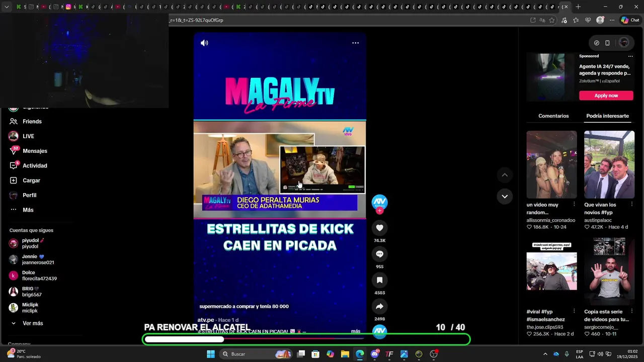Image resolution: width=644 pixels, height=362 pixels.
Task: Switch to Podría interesarte tab
Action: (x=607, y=116)
